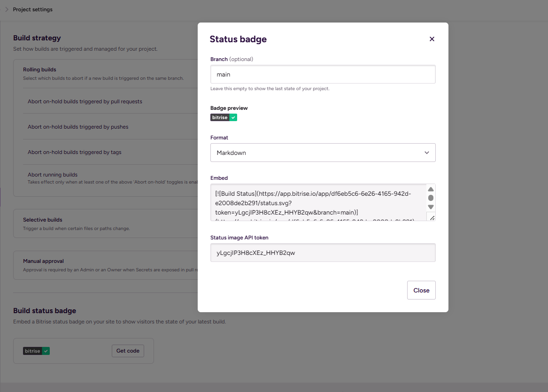The image size is (548, 392).
Task: Select the pull requests abort on-hold option
Action: click(x=85, y=101)
